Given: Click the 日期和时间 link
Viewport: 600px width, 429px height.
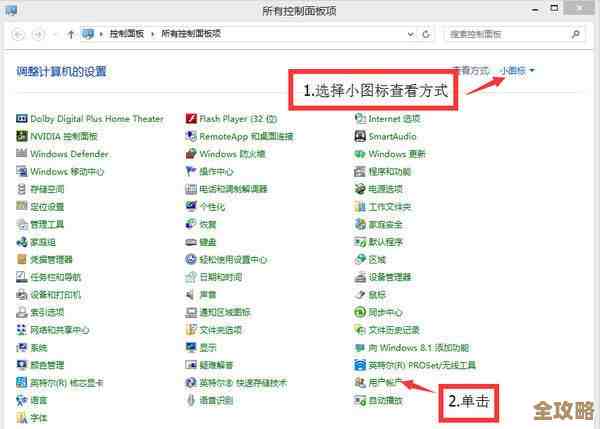Looking at the screenshot, I should click(221, 277).
